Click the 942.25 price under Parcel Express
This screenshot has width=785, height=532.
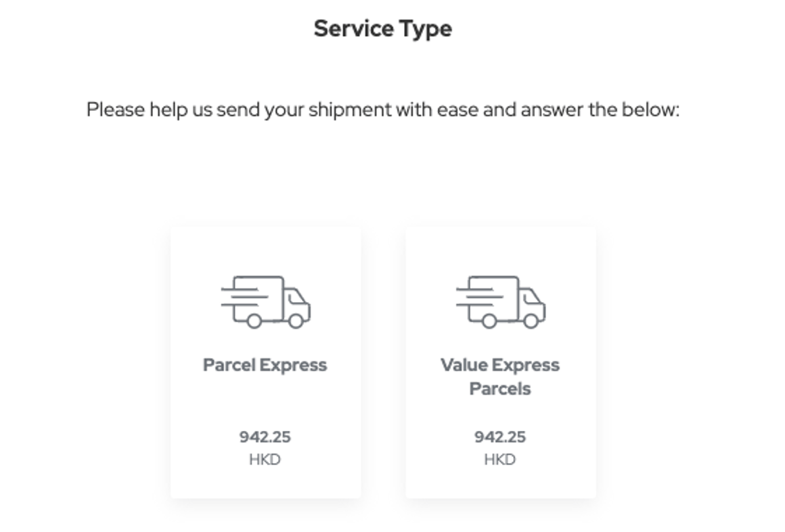265,437
